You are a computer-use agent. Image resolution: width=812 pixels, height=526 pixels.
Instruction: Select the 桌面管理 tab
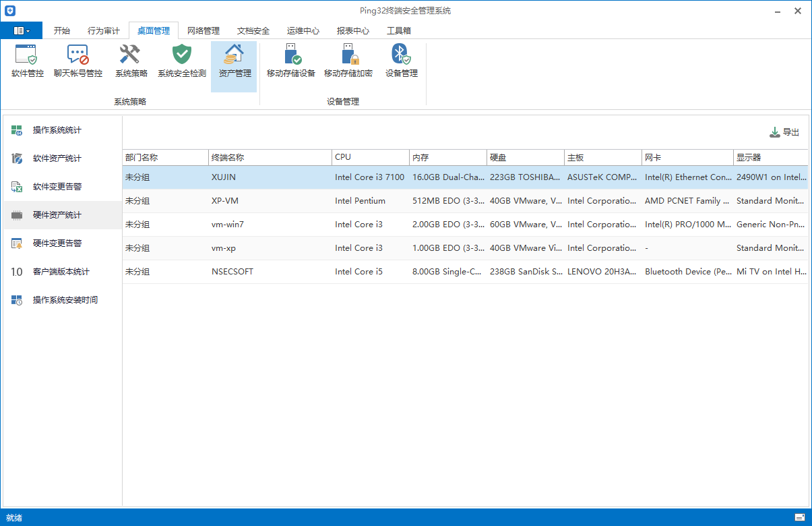[154, 31]
